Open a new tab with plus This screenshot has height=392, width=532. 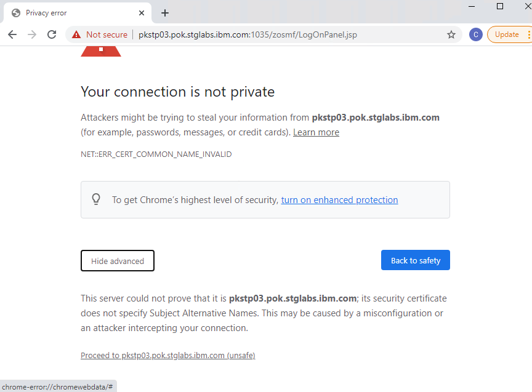point(165,13)
